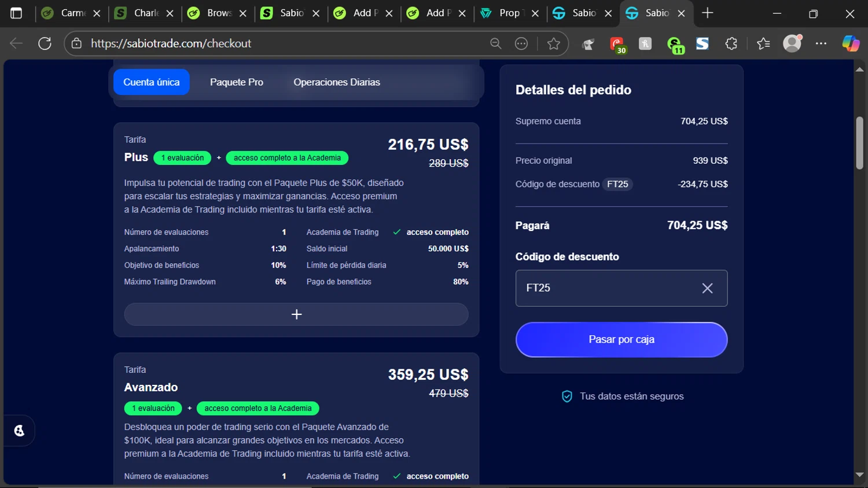Select the Cuenta única tab
The image size is (868, 488).
pos(152,82)
